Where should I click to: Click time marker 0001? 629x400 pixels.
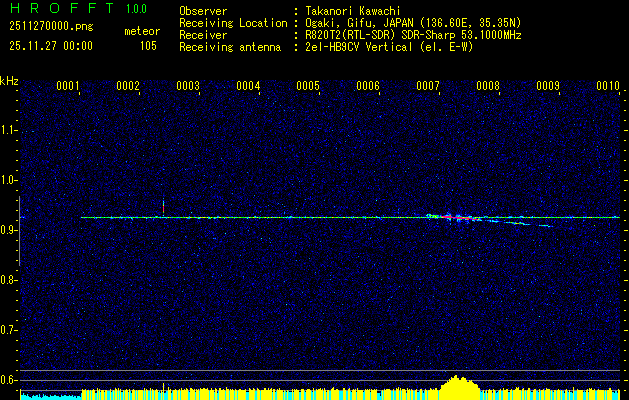67,86
